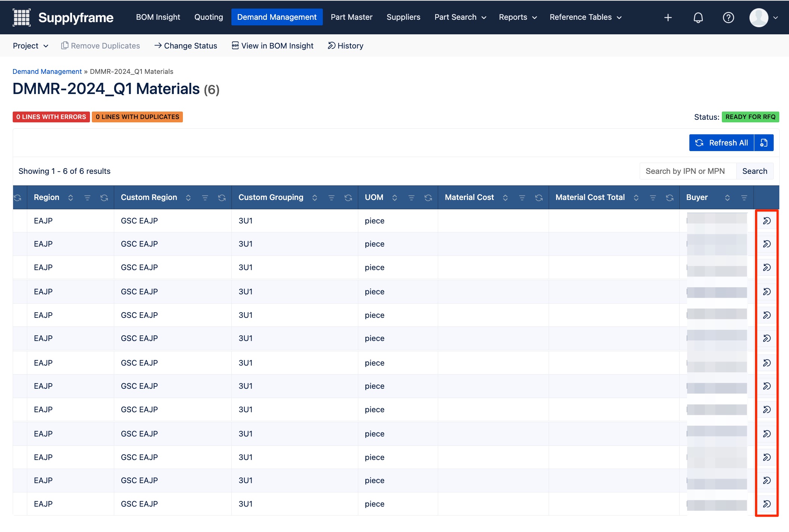
Task: Sort by the Material Cost column
Action: pos(505,198)
